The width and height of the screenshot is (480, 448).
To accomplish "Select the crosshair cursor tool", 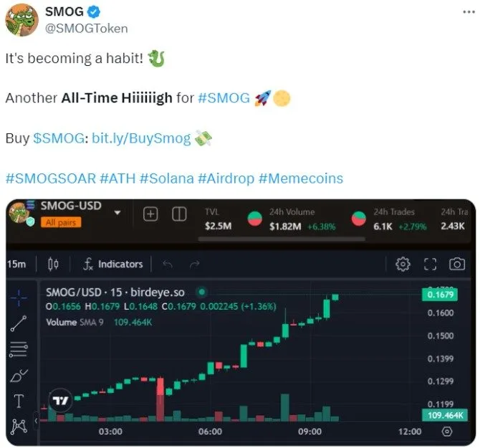I will (19, 295).
